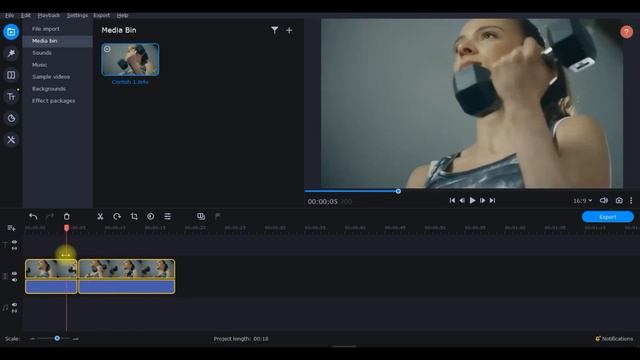640x360 pixels.
Task: Open Clip properties sliders icon
Action: 167,216
